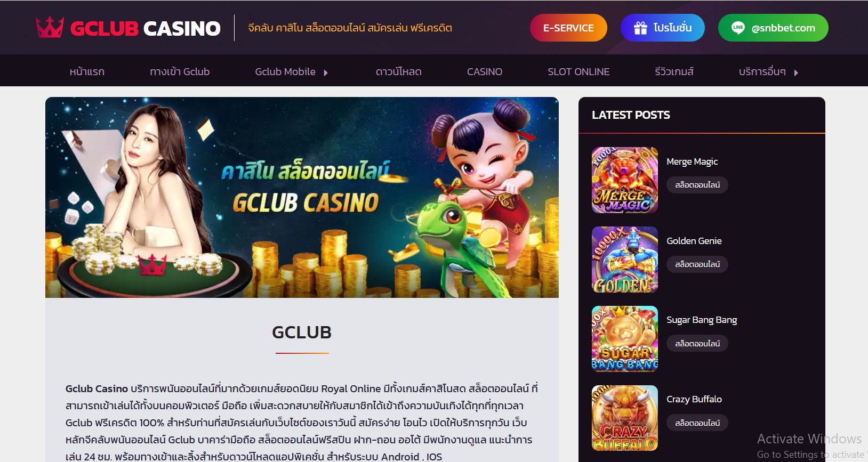Click the gift icon in promotion button
868x462 pixels.
point(640,28)
